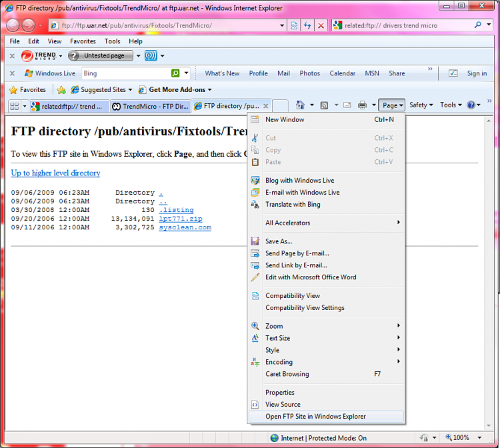Click the RSS Feeds icon
Image resolution: width=500 pixels, height=448 pixels.
click(x=324, y=105)
